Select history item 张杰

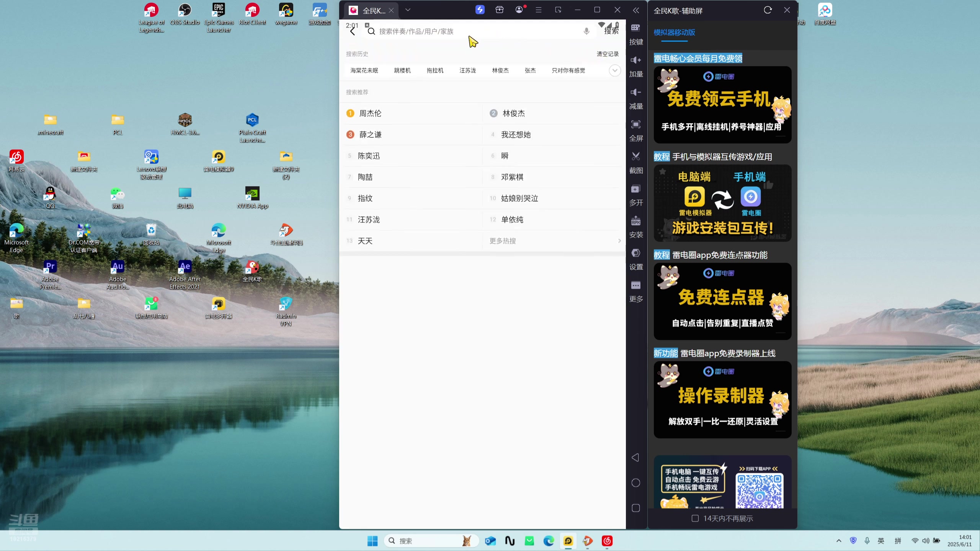(x=530, y=70)
